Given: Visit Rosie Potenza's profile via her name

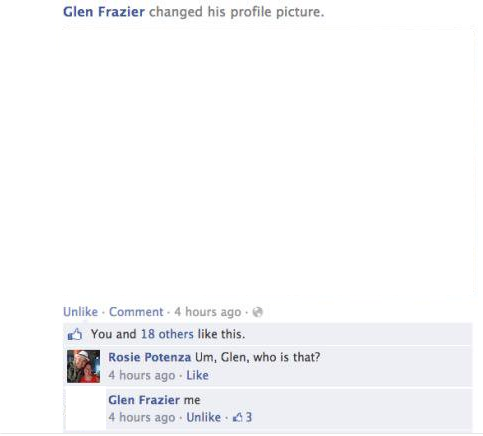Looking at the screenshot, I should click(149, 357).
